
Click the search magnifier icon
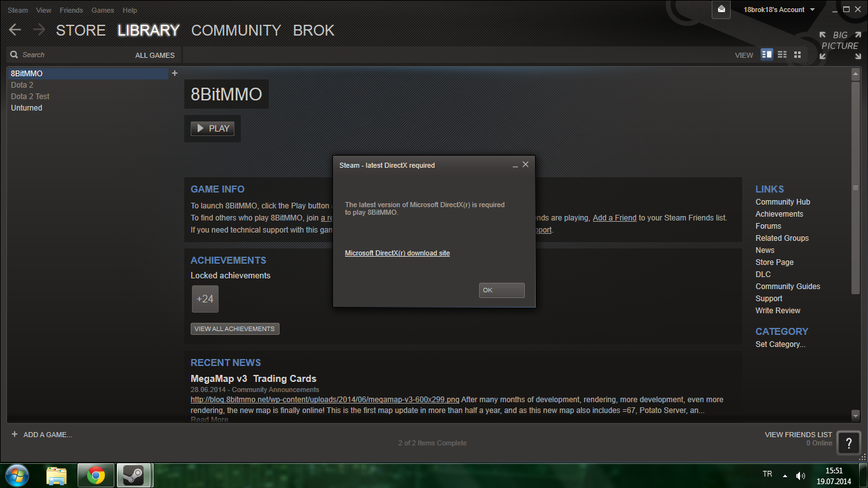[x=15, y=55]
